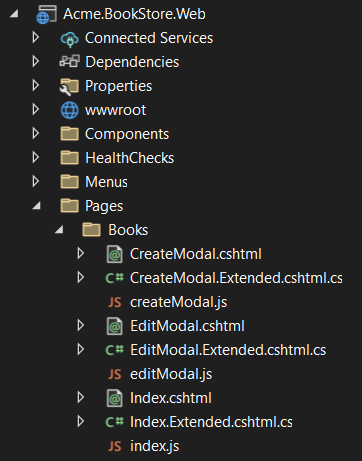This screenshot has height=461, width=362.
Task: Click the Connected Services cloud icon
Action: [69, 39]
